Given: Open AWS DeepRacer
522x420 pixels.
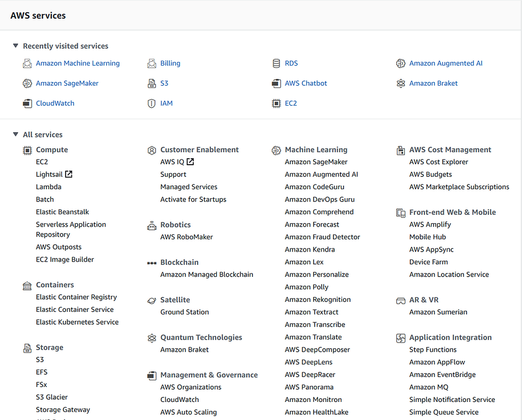Looking at the screenshot, I should (310, 375).
